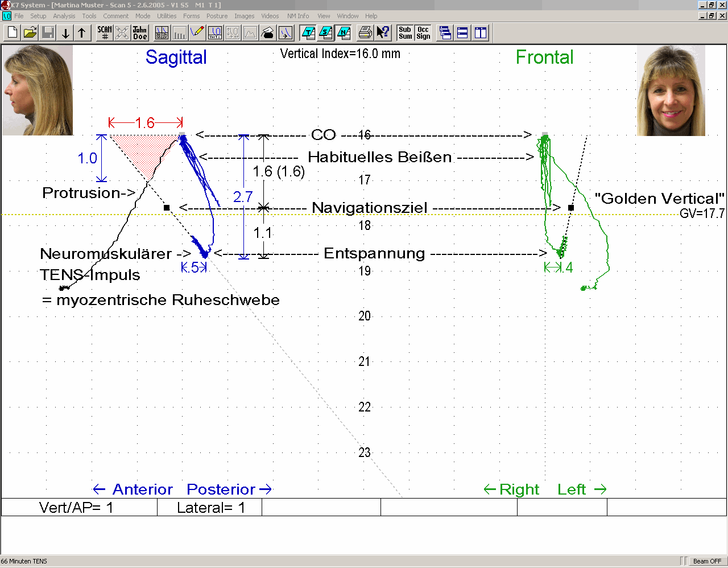Toggle the S layer button
Image resolution: width=728 pixels, height=568 pixels.
[326, 33]
